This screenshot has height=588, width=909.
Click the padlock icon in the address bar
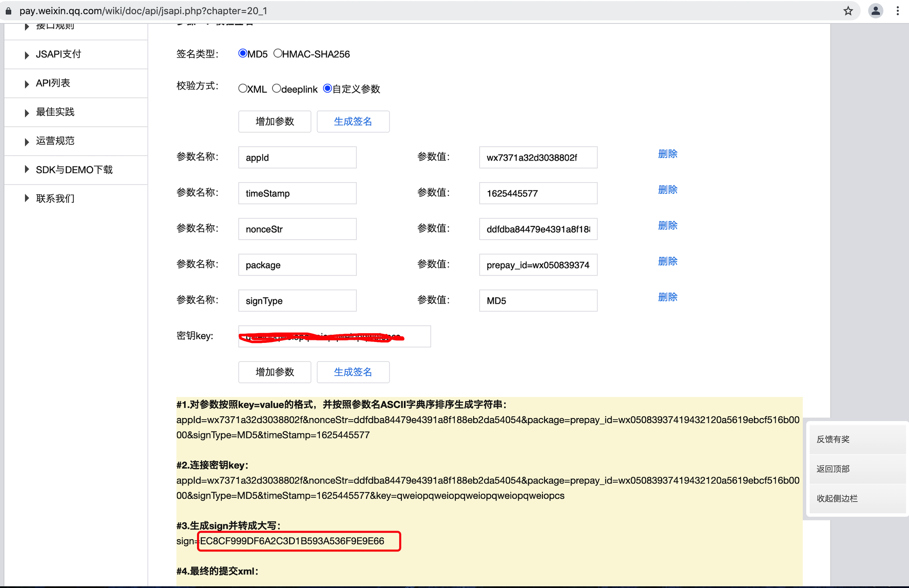coord(8,11)
